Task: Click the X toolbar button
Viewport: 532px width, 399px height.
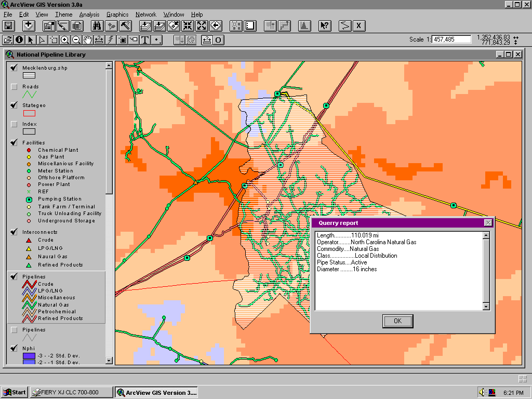Action: [359, 26]
